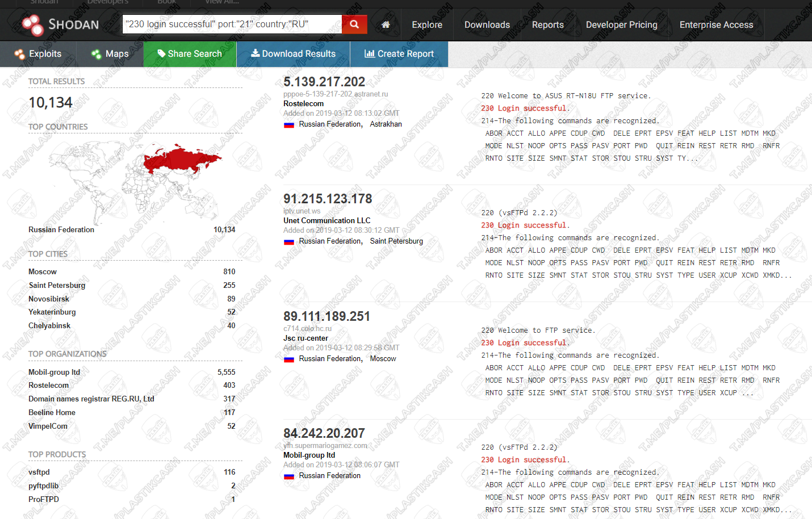This screenshot has height=519, width=812.
Task: Click the Shodan logo icon
Action: pos(32,24)
